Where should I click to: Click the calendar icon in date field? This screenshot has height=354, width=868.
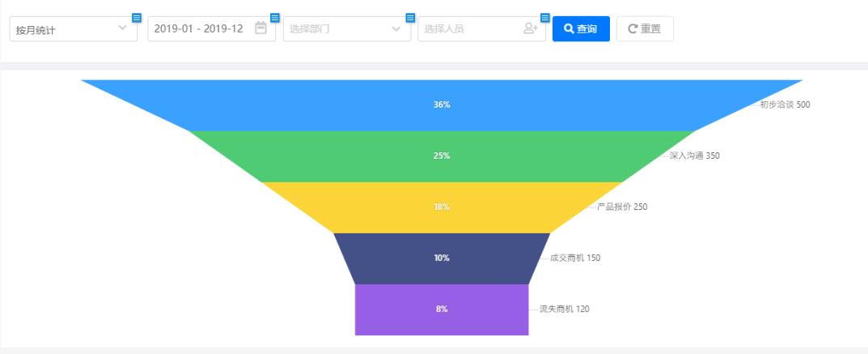260,28
